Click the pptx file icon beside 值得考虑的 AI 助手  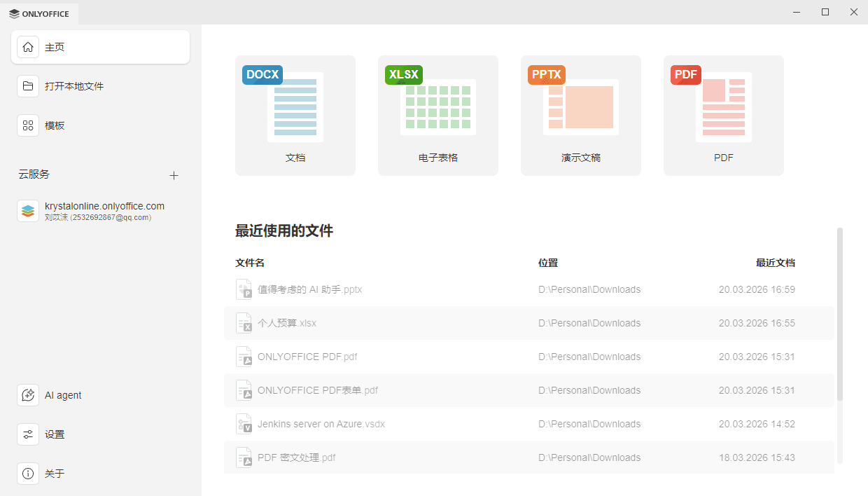point(244,289)
